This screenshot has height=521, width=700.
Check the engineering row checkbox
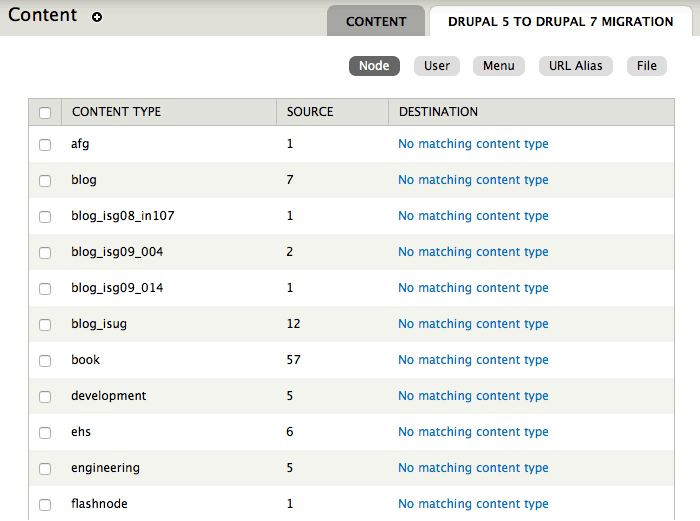(x=45, y=468)
